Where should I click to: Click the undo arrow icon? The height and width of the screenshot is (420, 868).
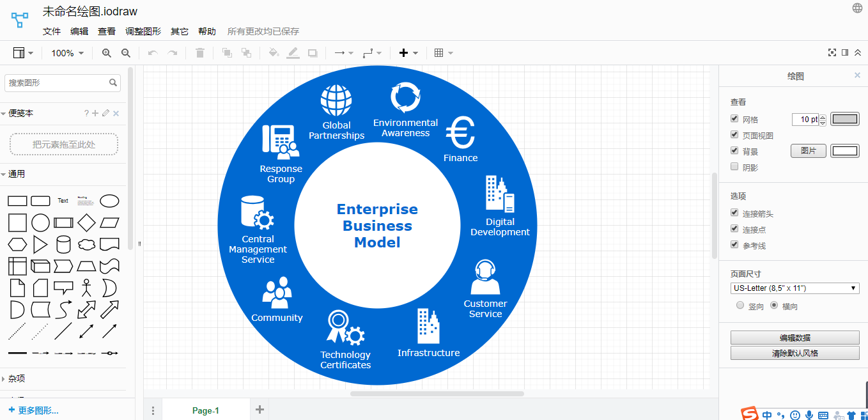point(152,53)
